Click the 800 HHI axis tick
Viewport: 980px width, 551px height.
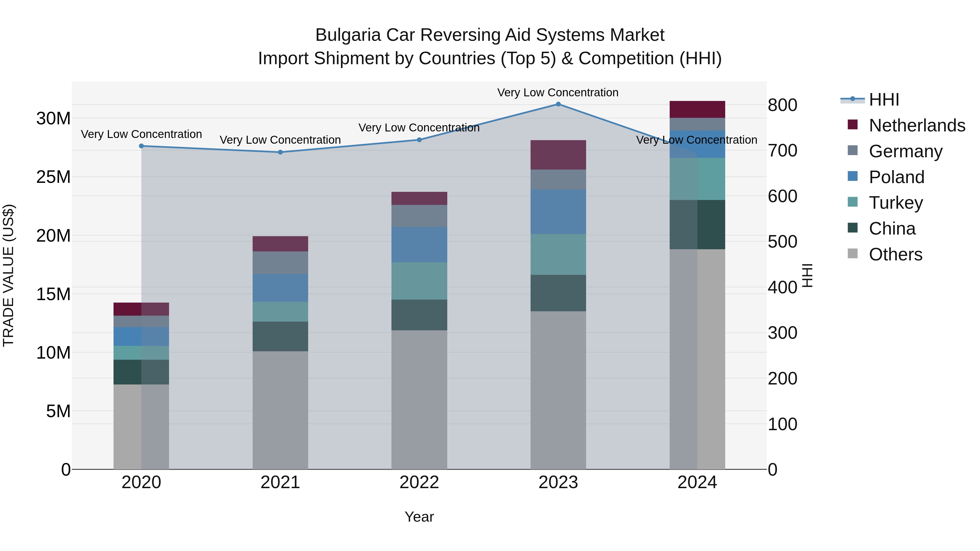point(783,105)
